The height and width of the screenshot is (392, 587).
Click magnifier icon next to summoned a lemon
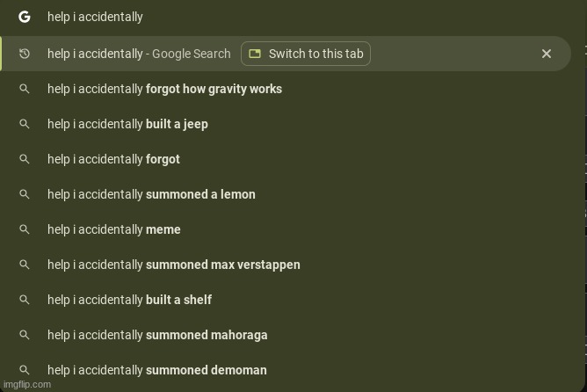coord(25,194)
